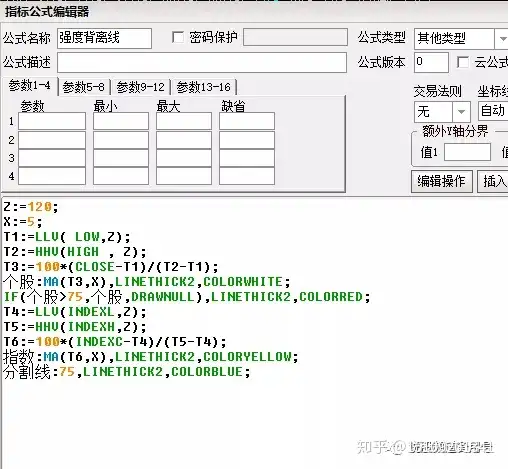
Task: Click parameter row 4 name field
Action: (52, 176)
